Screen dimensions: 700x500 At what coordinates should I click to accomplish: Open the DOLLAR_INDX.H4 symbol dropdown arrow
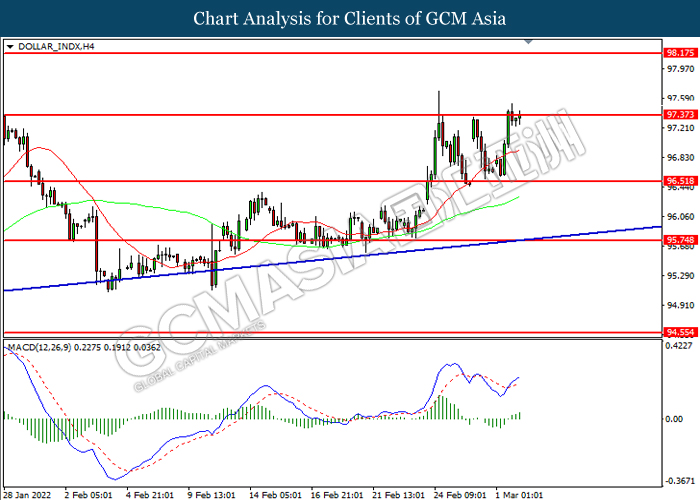coord(10,46)
